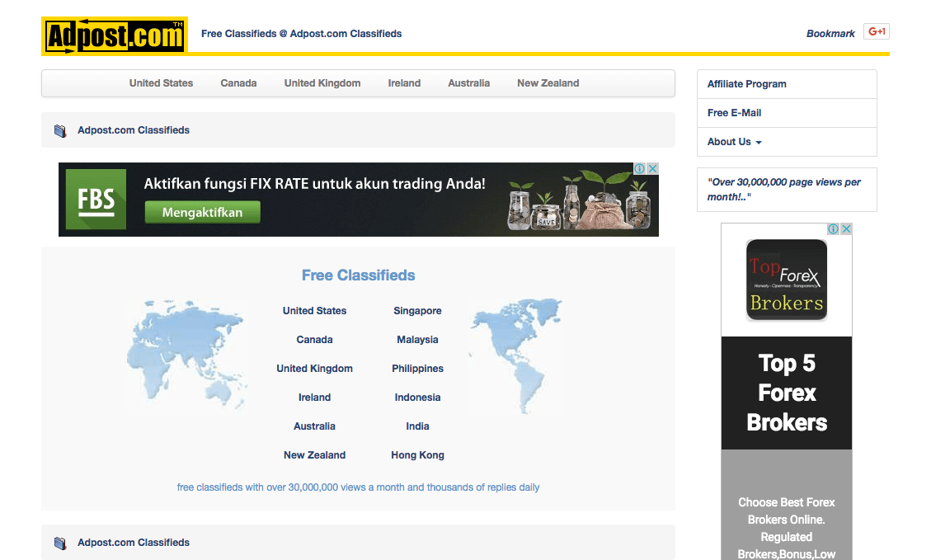
Task: Open the Ireland navigation tab
Action: (x=404, y=82)
